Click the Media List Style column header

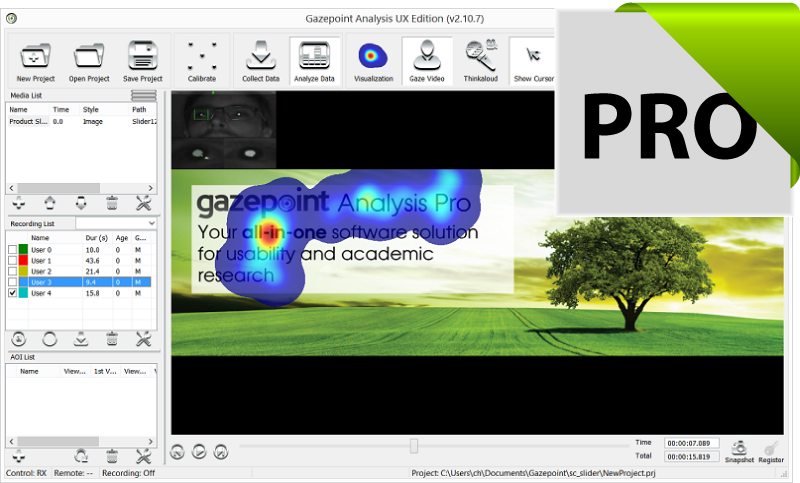(105, 110)
